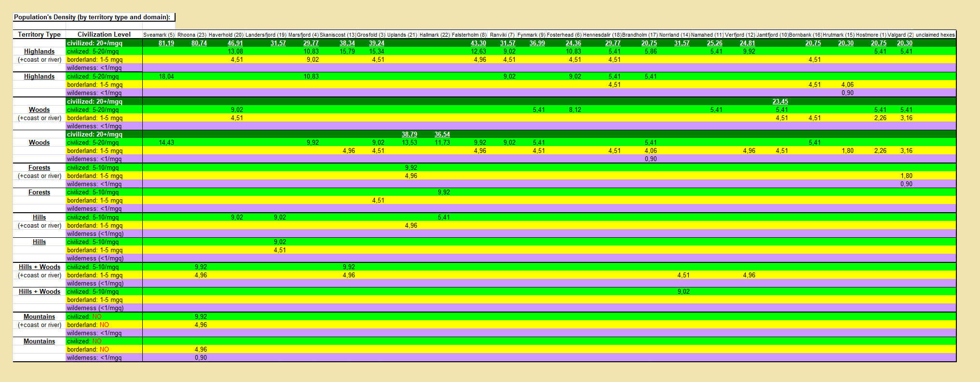980x382 pixels.
Task: Click "civilized: 20+/mgq" in the 23,45 row
Action: 95,101
